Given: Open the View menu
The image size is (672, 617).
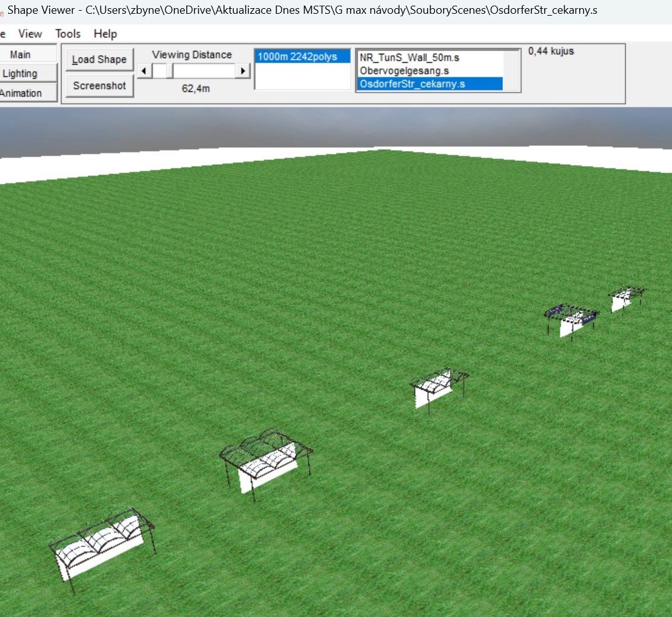Looking at the screenshot, I should (x=29, y=34).
